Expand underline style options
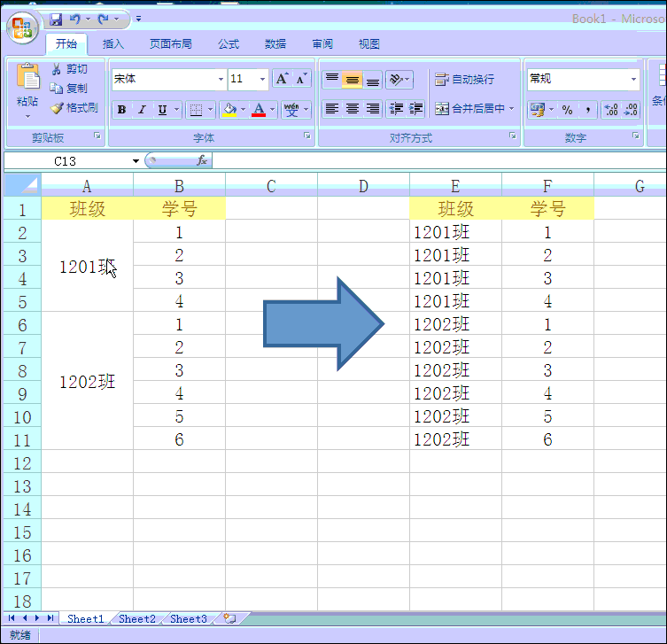 click(176, 110)
